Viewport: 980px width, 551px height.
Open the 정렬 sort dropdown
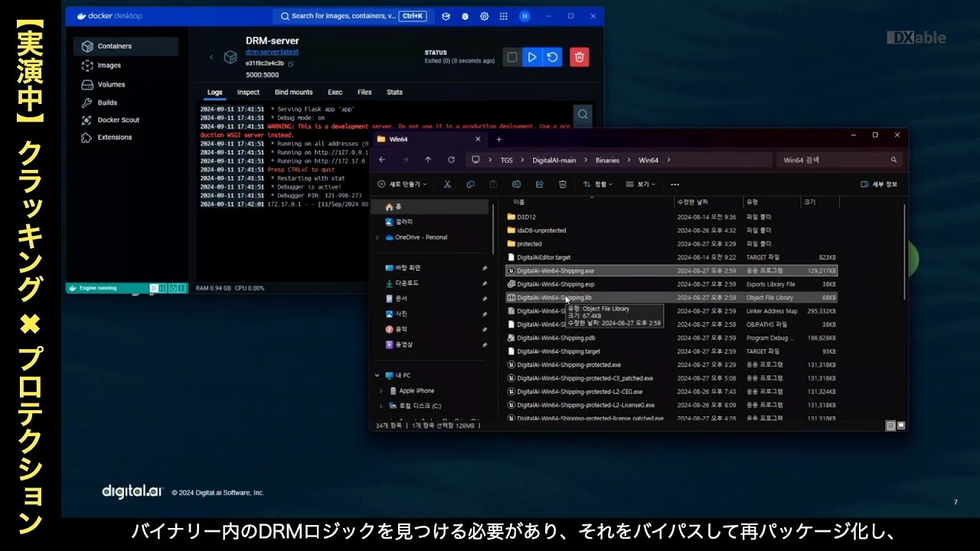click(x=597, y=184)
